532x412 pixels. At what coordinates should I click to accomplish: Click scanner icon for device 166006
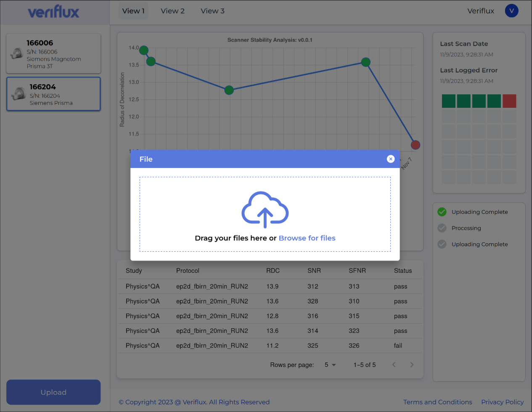click(x=17, y=53)
